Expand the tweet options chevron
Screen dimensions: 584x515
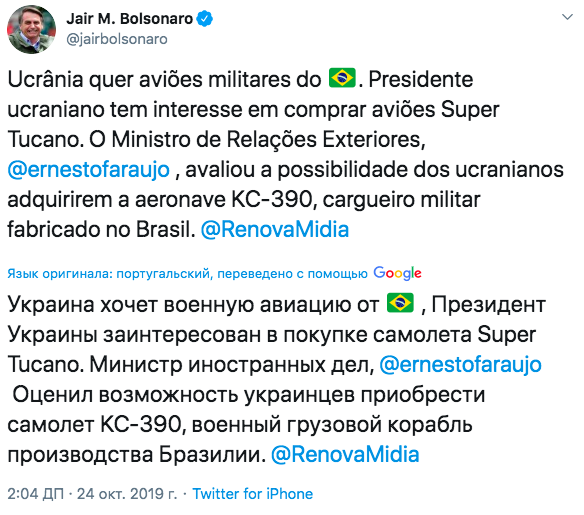pos(567,17)
